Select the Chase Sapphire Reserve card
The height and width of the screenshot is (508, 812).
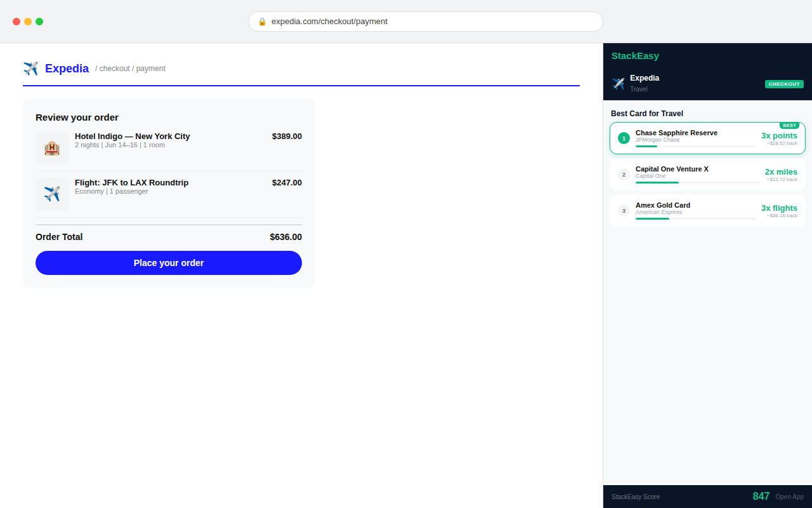707,138
